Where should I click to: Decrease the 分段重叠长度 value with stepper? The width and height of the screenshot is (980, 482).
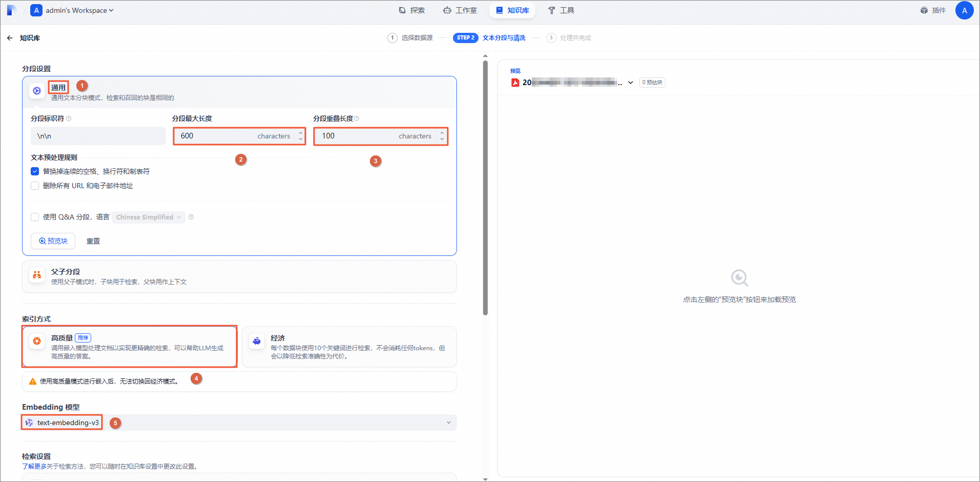pyautogui.click(x=442, y=139)
